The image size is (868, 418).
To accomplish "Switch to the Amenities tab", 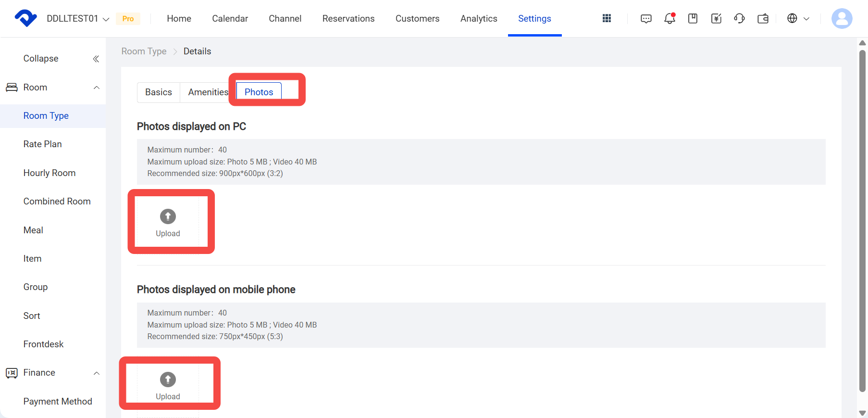I will point(208,92).
